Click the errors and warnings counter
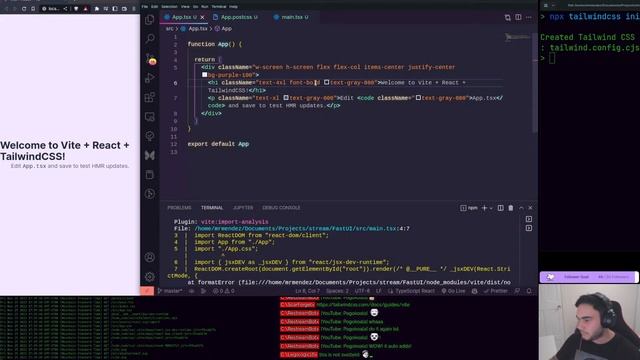The width and height of the screenshot is (640, 360). point(224,291)
